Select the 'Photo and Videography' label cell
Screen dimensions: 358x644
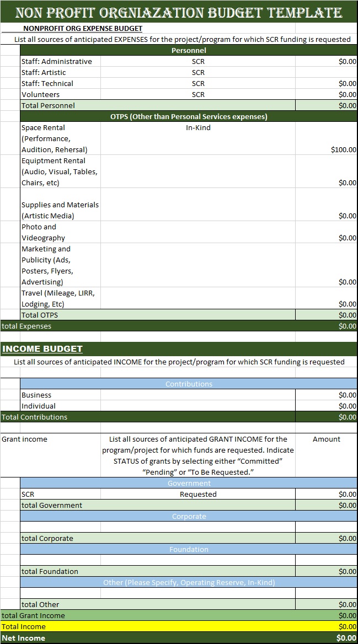[x=61, y=232]
